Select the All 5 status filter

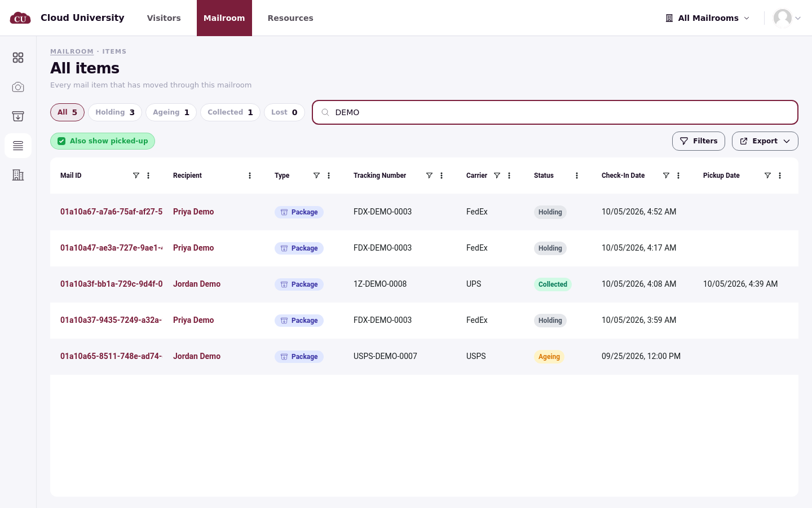pos(67,112)
